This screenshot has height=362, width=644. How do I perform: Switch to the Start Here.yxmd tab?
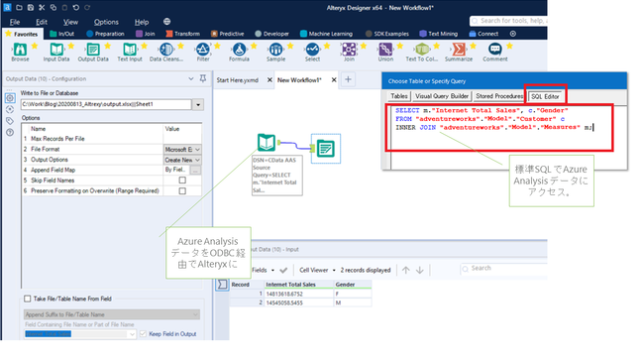pyautogui.click(x=238, y=80)
